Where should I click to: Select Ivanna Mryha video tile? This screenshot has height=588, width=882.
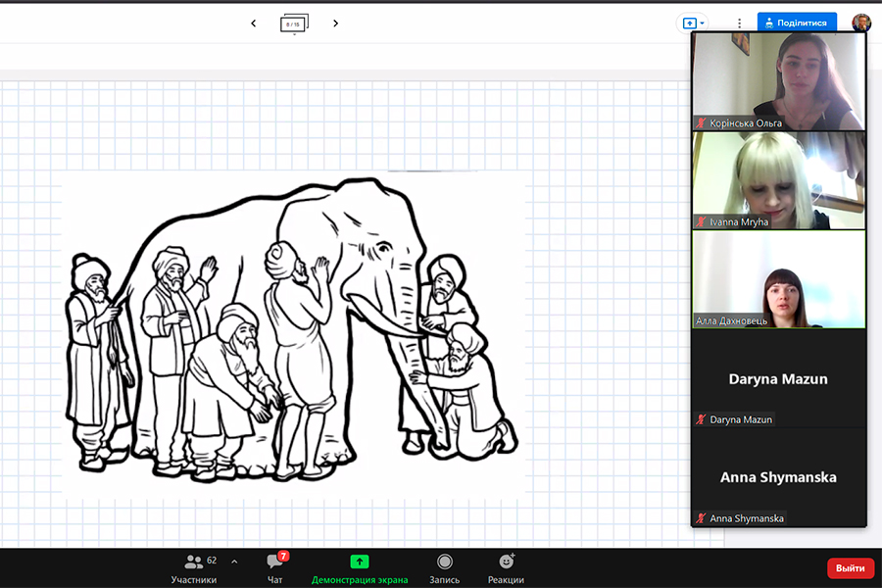pyautogui.click(x=779, y=180)
